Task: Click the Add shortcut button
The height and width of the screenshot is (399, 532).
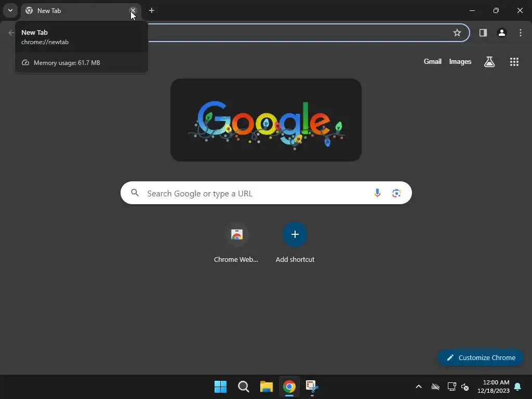Action: (295, 243)
